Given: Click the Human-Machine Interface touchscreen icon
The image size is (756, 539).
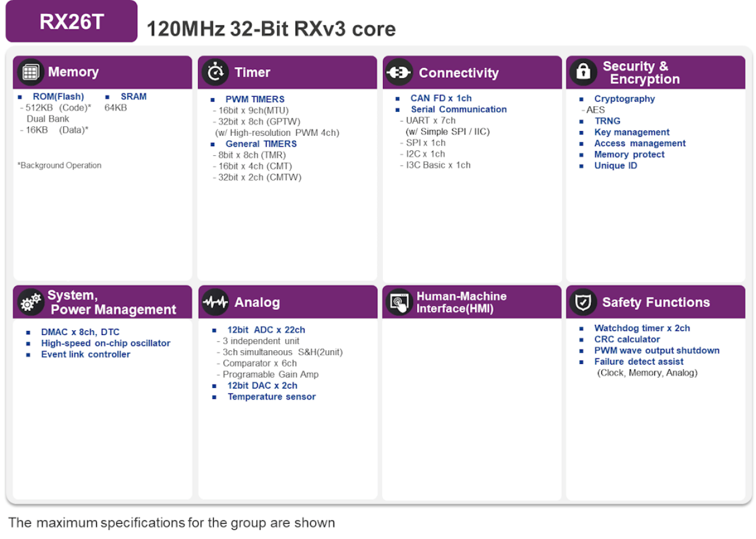Looking at the screenshot, I should pyautogui.click(x=399, y=301).
